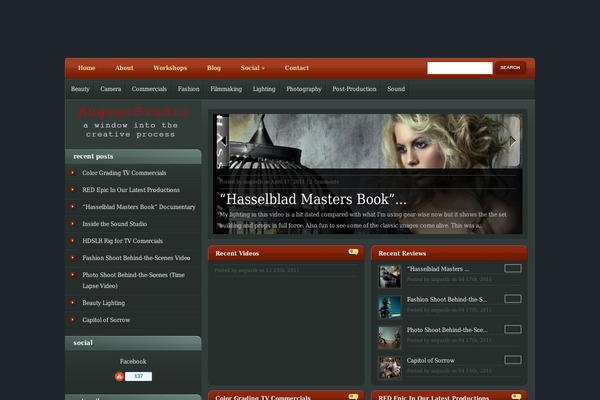Open Color Grading TV Commercials recent post
Screen dimensions: 600x400
click(124, 173)
